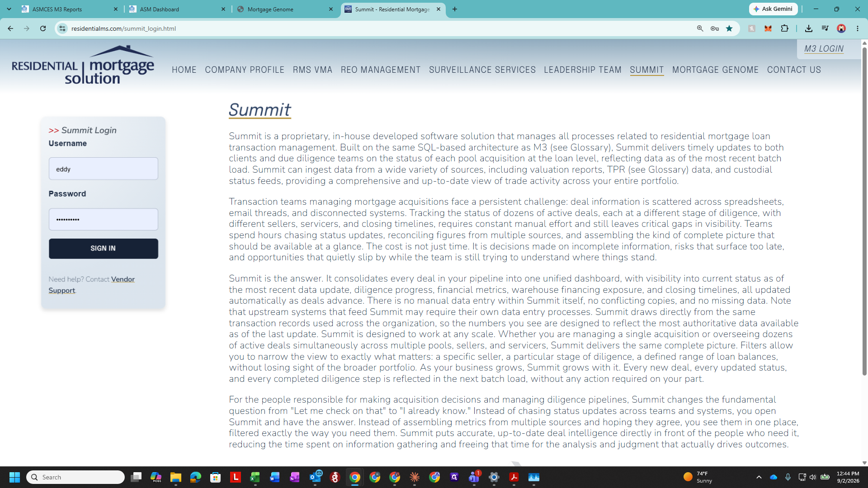This screenshot has width=868, height=488.
Task: Click the Username field
Action: click(x=104, y=169)
